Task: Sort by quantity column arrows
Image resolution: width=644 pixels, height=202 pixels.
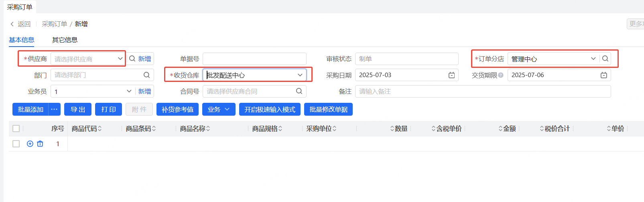Action: tap(392, 129)
